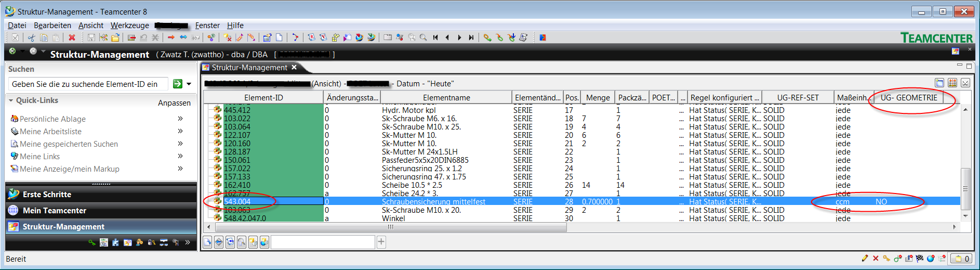Screen dimensions: 980x270
Task: Click the vertical scrollbar thumb of table
Action: coord(965,188)
